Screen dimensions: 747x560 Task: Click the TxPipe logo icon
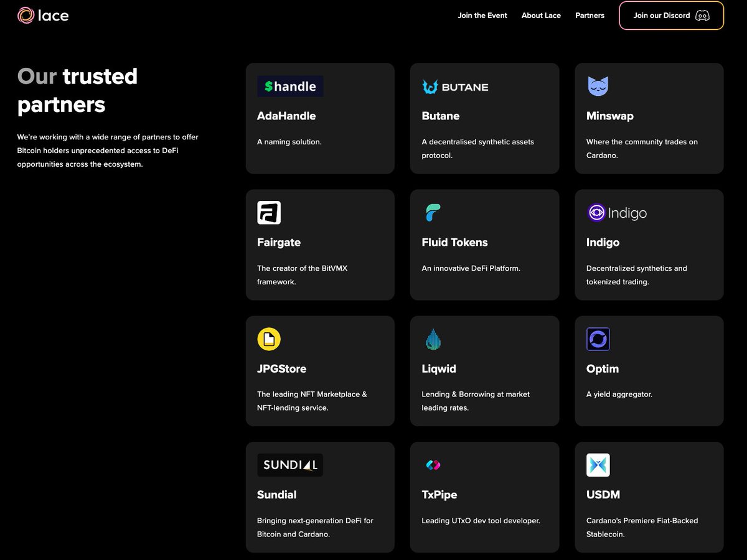(x=433, y=465)
